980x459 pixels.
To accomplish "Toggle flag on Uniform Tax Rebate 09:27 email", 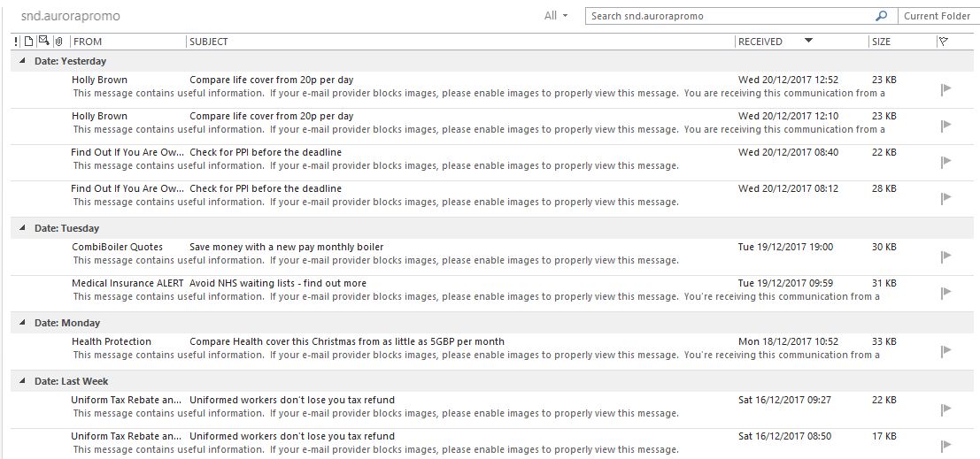I will (945, 409).
